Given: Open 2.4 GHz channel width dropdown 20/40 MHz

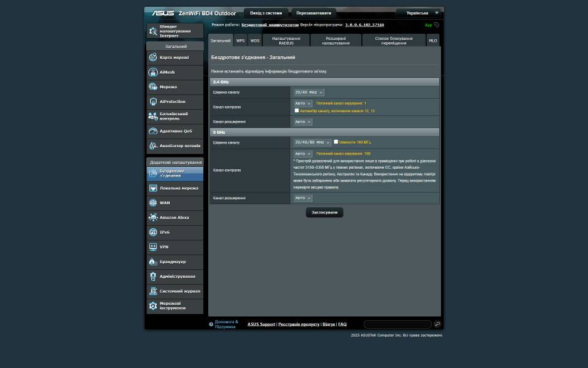Looking at the screenshot, I should tap(309, 93).
